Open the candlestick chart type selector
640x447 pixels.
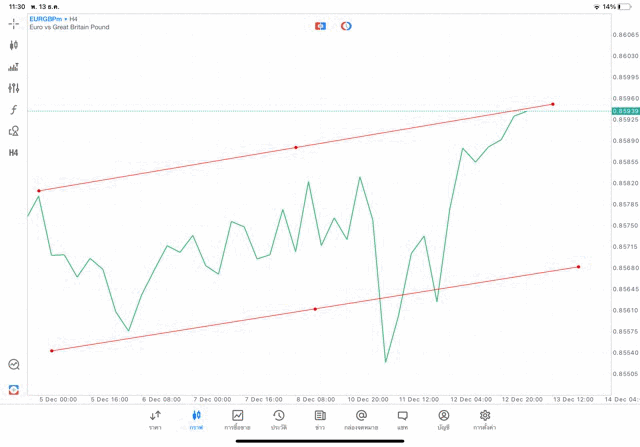(14, 45)
